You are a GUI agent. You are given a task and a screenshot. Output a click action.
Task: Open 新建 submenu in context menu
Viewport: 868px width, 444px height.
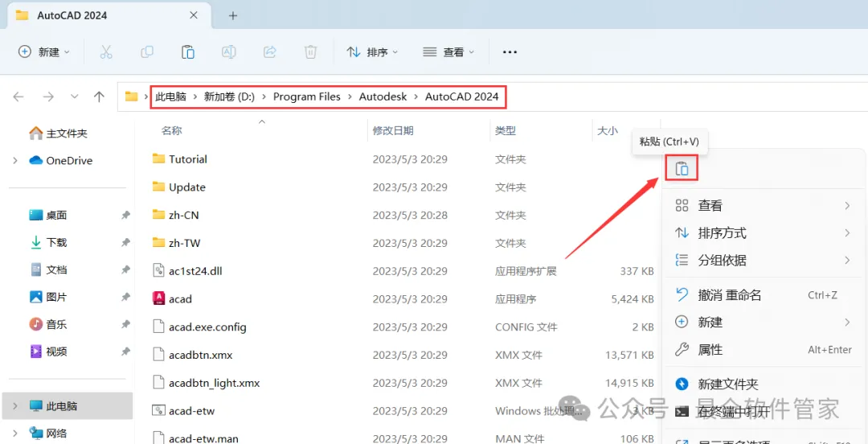pos(762,322)
